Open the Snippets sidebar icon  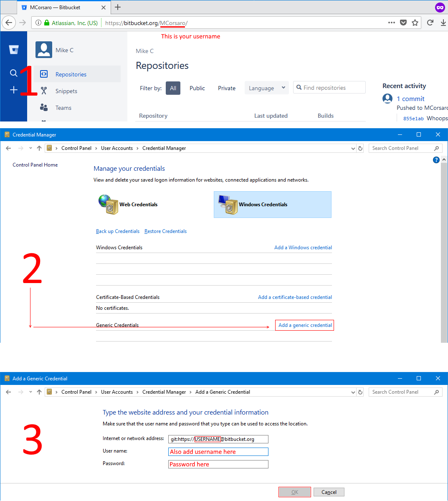click(x=44, y=91)
